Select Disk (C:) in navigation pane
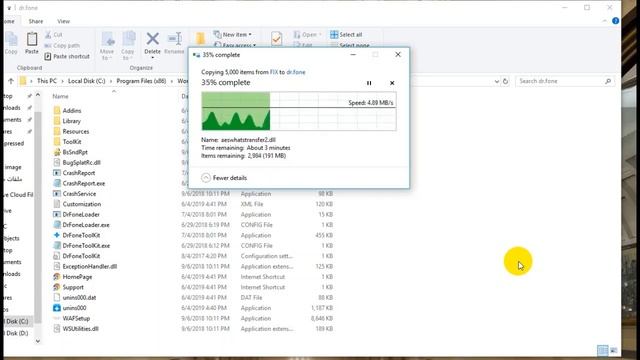 point(17,321)
